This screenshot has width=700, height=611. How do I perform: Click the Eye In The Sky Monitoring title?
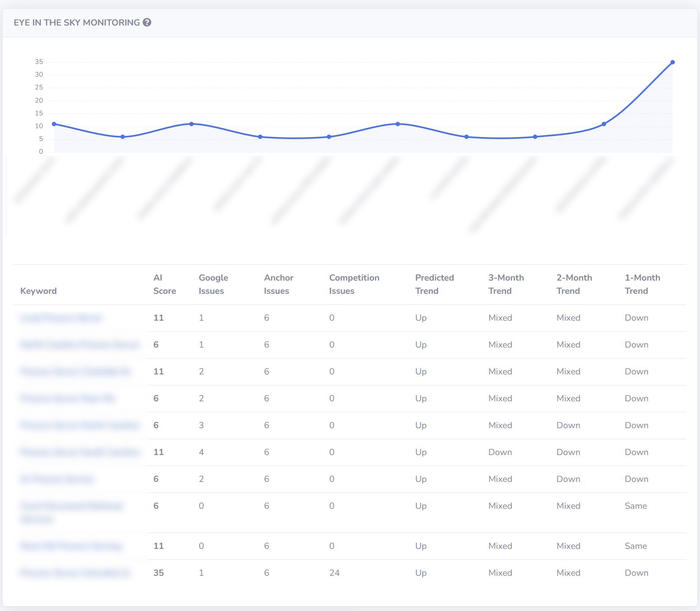pyautogui.click(x=77, y=22)
